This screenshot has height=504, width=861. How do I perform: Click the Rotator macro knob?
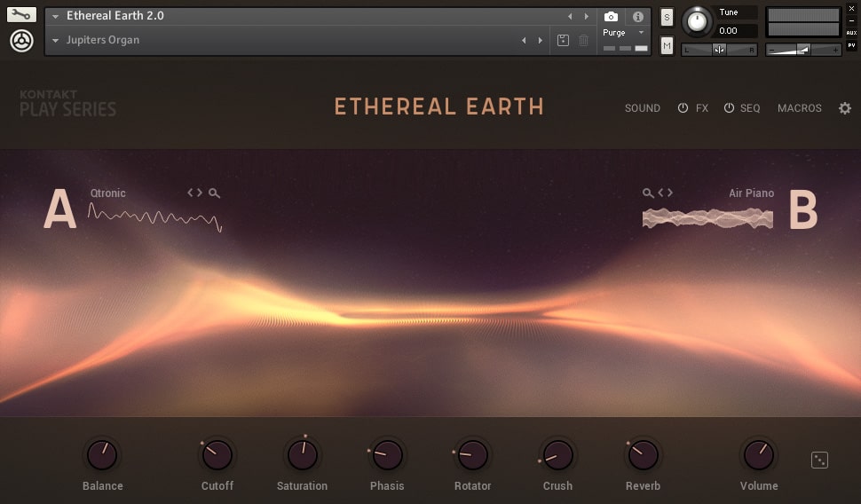click(x=473, y=455)
